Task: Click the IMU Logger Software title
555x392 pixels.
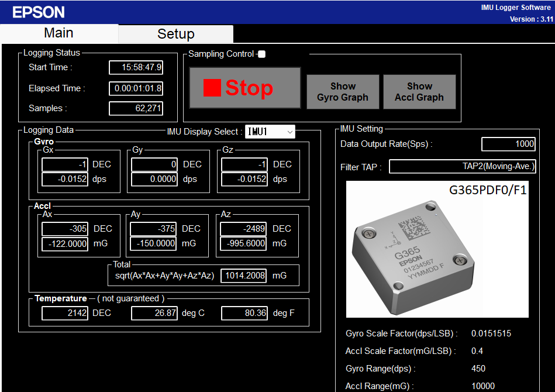Action: tap(516, 8)
